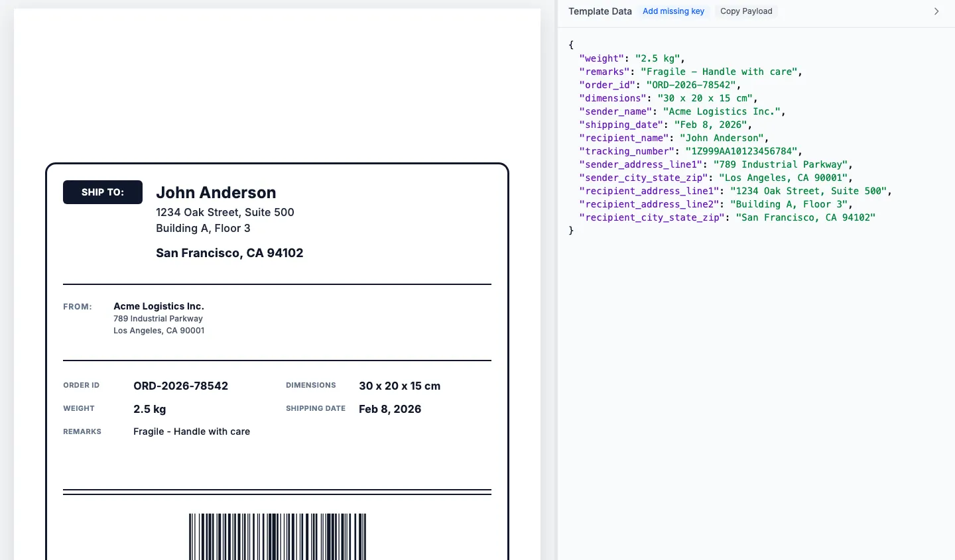Click the SHIP TO: badge on the label

[x=102, y=192]
